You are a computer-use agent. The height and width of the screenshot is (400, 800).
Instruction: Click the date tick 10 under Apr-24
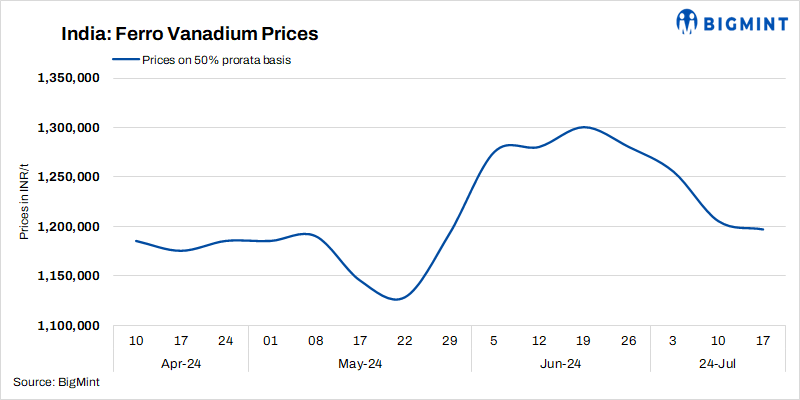tap(136, 341)
